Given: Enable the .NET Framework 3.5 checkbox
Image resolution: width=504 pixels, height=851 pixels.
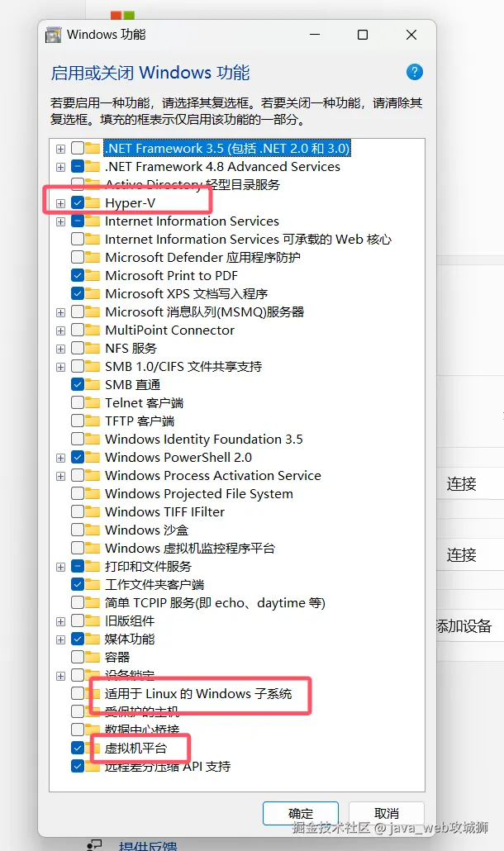Looking at the screenshot, I should [78, 148].
